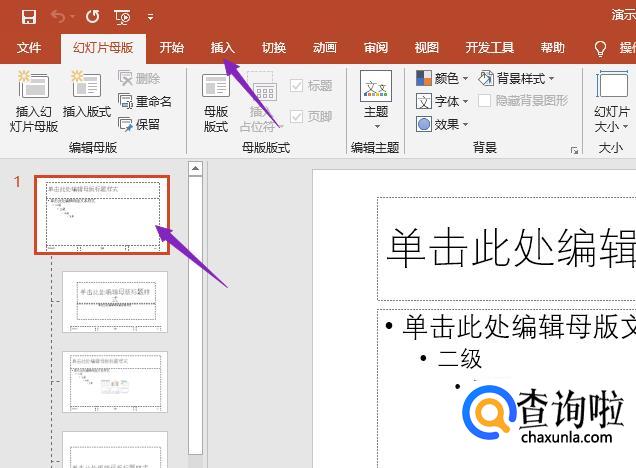Click the 幻灯片大小 icon

click(x=612, y=85)
